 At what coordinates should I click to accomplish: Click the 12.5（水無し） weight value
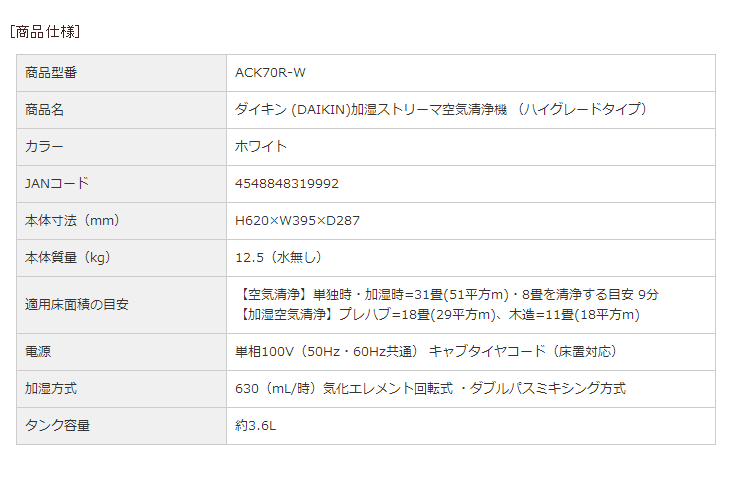click(x=278, y=257)
